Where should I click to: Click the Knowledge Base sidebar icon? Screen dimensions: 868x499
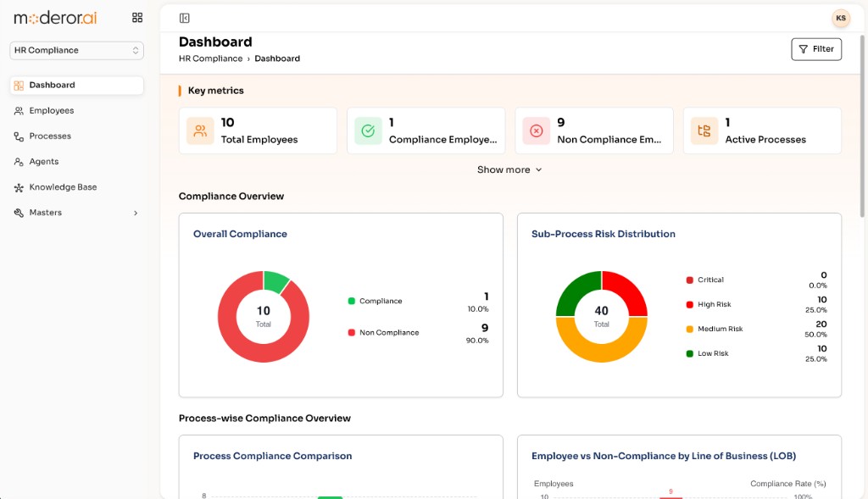click(x=19, y=187)
